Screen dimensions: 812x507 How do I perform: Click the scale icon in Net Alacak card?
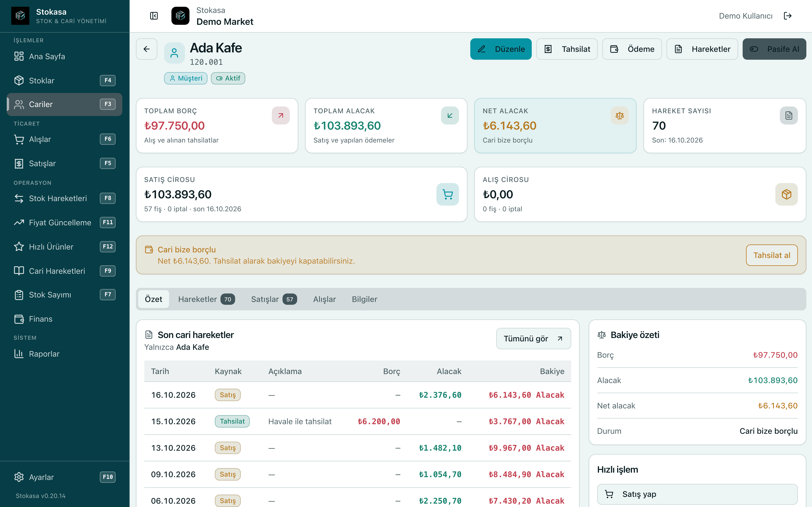coord(619,116)
